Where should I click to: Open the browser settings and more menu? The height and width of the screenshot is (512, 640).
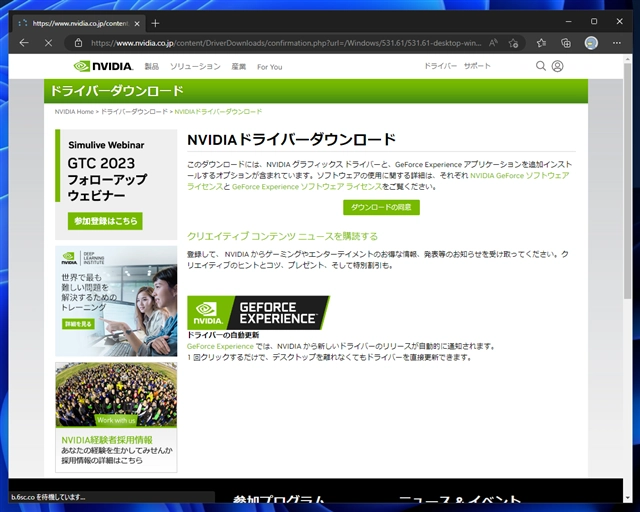point(617,43)
